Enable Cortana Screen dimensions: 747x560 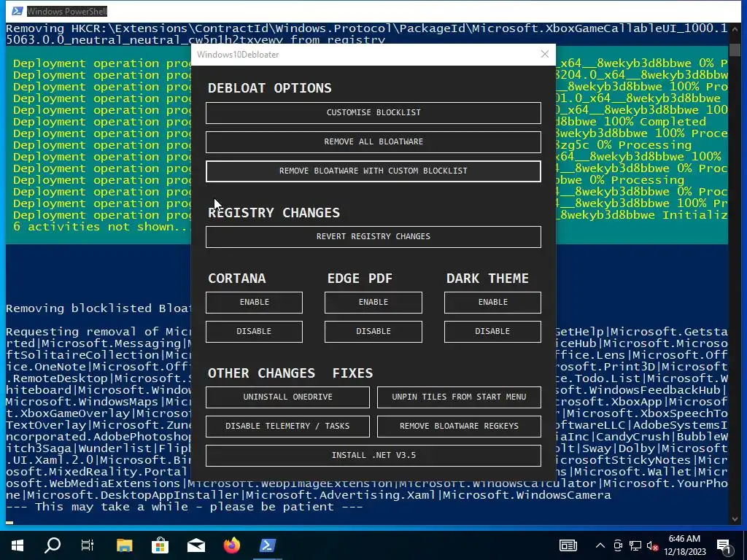point(254,303)
